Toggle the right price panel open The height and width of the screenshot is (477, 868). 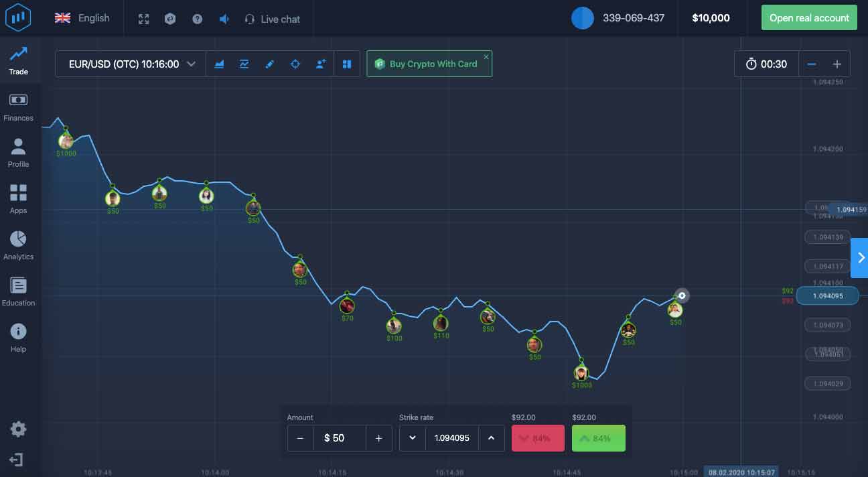tap(859, 257)
